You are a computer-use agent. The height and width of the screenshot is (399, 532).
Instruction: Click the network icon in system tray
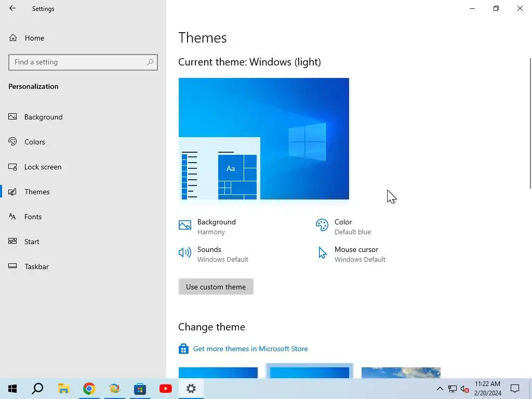tap(453, 389)
